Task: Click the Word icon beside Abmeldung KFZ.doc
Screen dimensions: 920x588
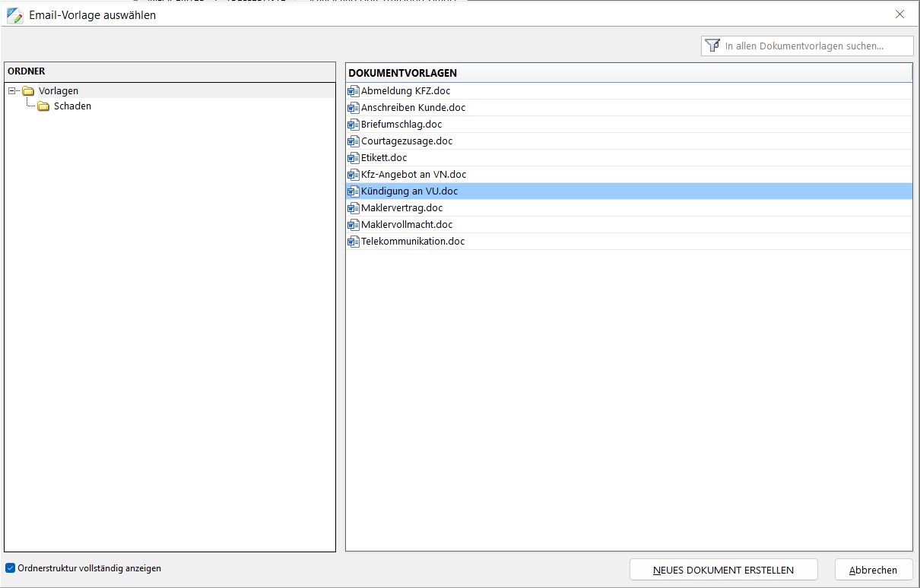Action: pos(353,91)
